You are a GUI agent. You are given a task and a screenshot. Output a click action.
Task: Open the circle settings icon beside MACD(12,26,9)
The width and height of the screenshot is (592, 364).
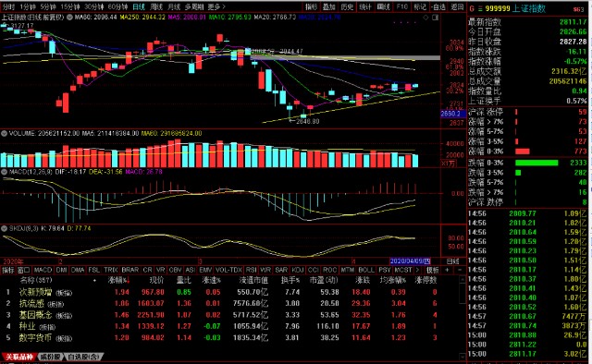(x=4, y=172)
